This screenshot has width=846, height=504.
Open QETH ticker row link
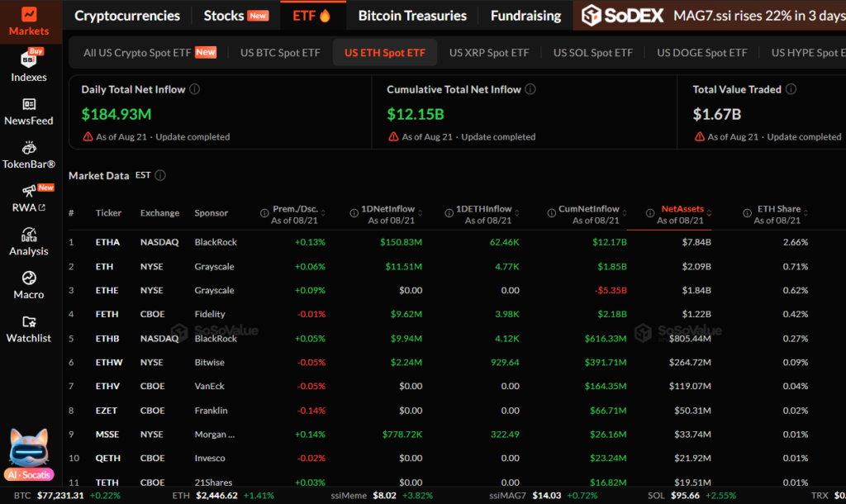108,458
